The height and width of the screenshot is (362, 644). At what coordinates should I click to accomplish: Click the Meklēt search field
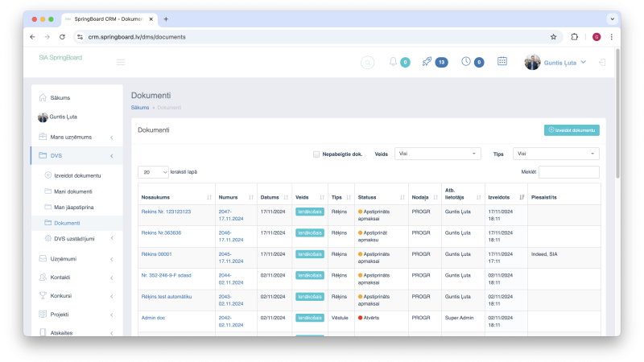[569, 172]
